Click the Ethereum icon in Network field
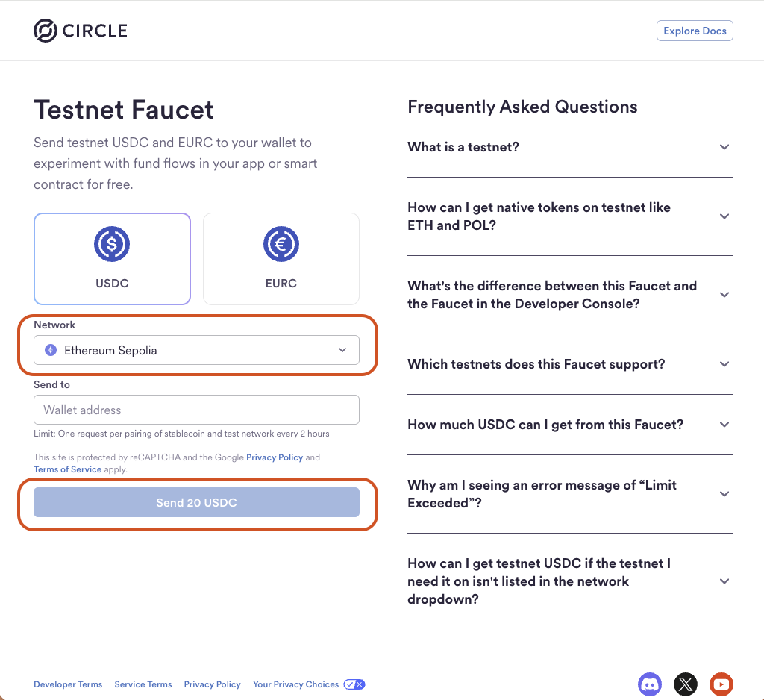The height and width of the screenshot is (700, 764). click(51, 350)
